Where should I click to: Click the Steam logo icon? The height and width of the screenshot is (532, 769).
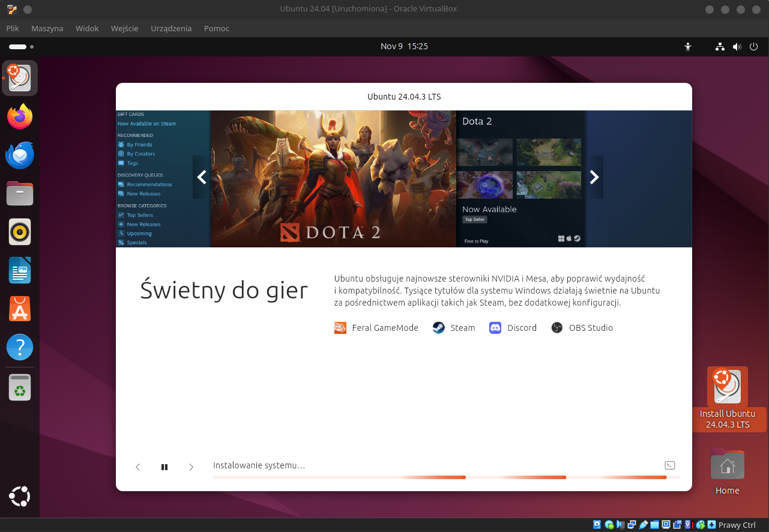[x=439, y=328]
